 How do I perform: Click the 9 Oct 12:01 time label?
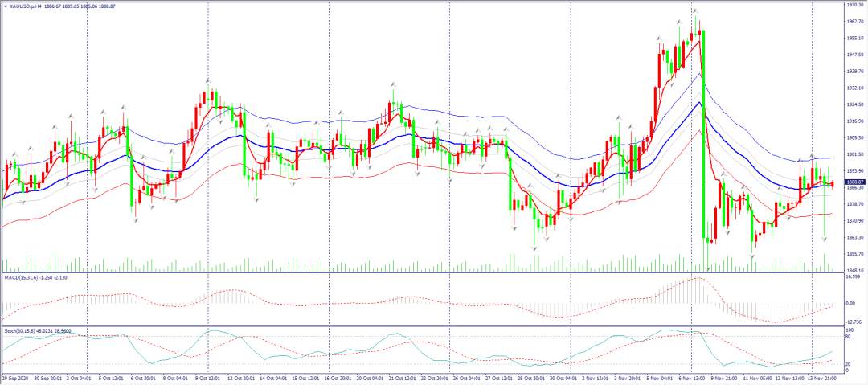tap(207, 377)
